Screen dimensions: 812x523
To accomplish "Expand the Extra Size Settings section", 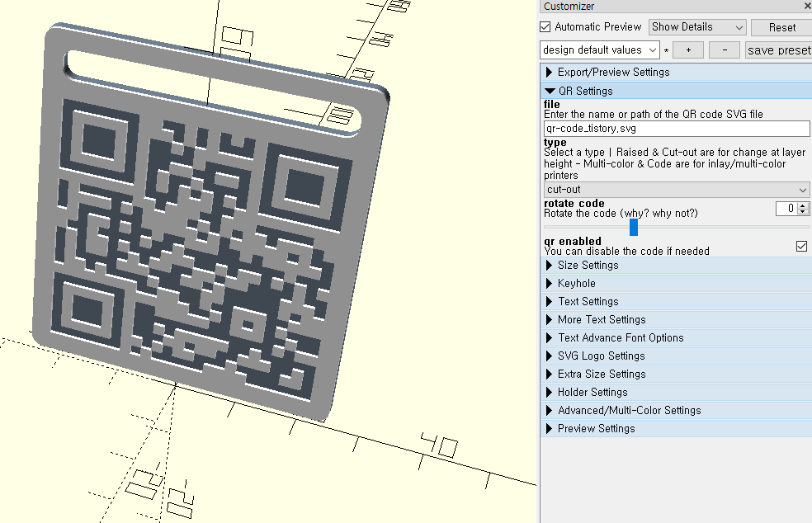I will pos(677,374).
